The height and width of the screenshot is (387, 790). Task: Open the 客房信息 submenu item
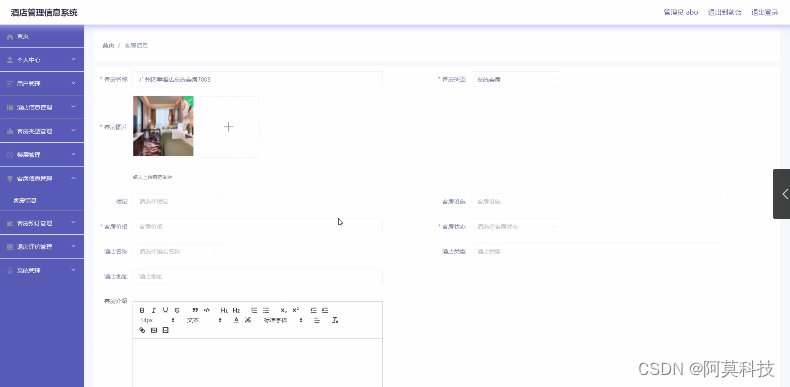click(42, 201)
